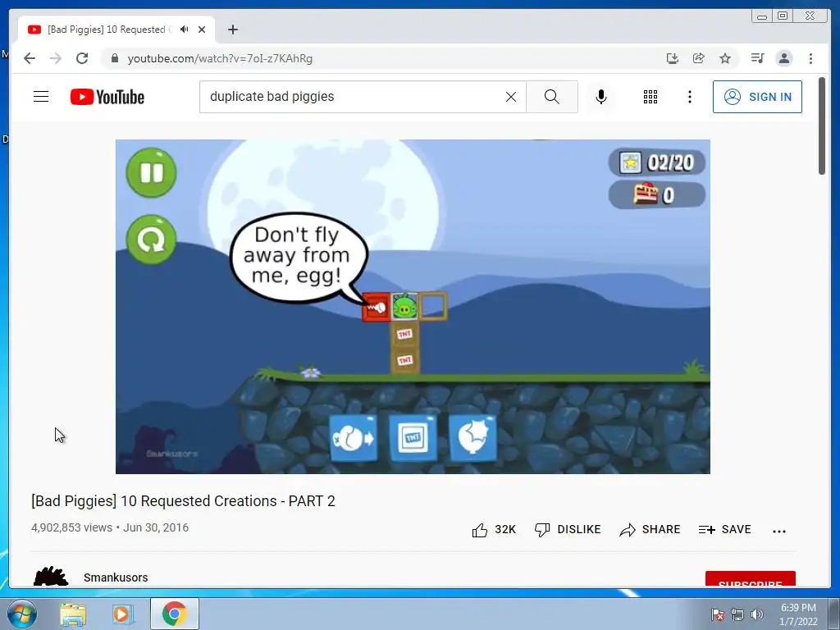Open Chrome's three-dot menu
The image size is (840, 630).
(x=810, y=58)
